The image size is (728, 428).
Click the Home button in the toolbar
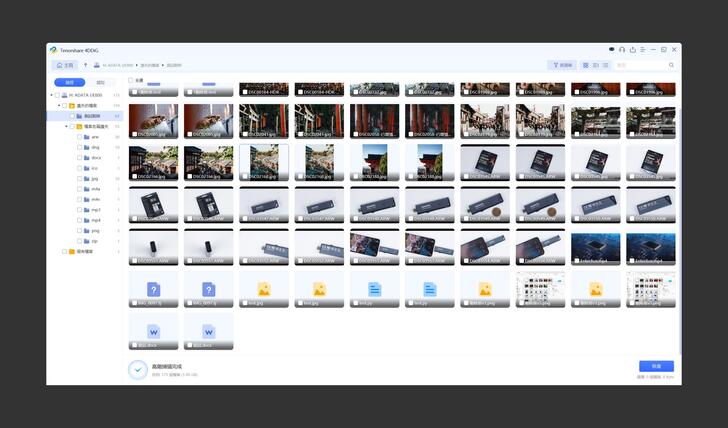tap(65, 65)
